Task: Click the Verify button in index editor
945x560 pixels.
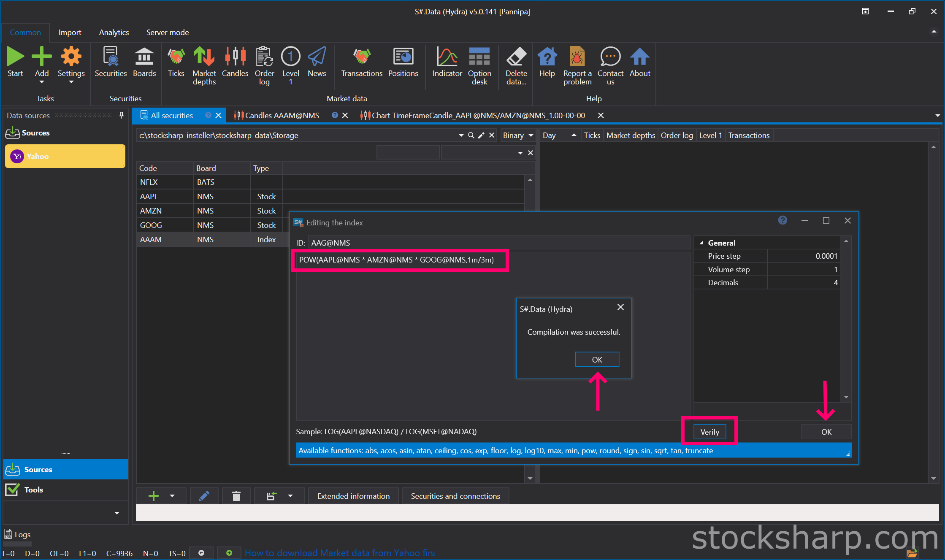Action: coord(709,432)
